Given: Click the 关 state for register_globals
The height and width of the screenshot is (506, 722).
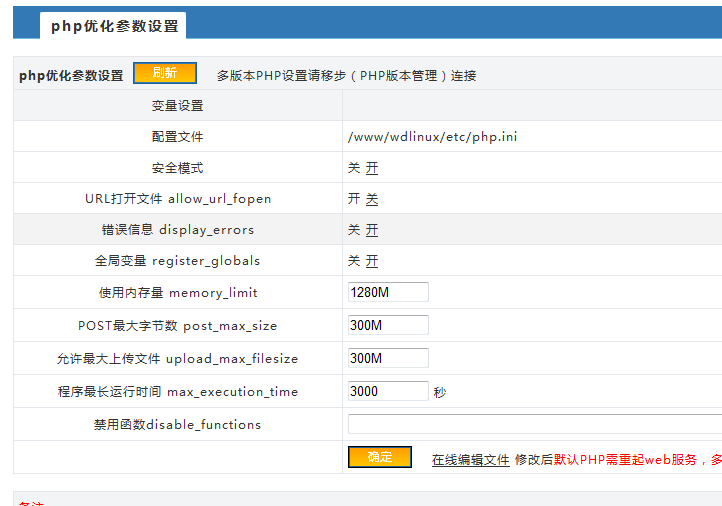Looking at the screenshot, I should (x=354, y=261).
